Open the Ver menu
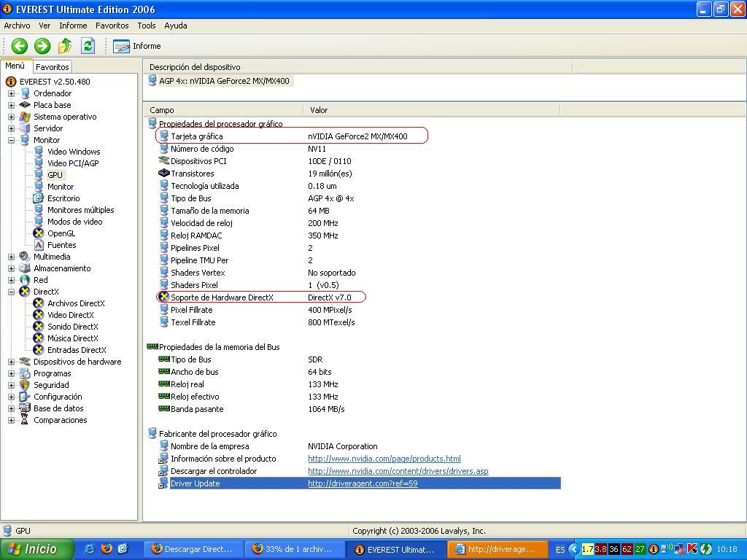 44,26
